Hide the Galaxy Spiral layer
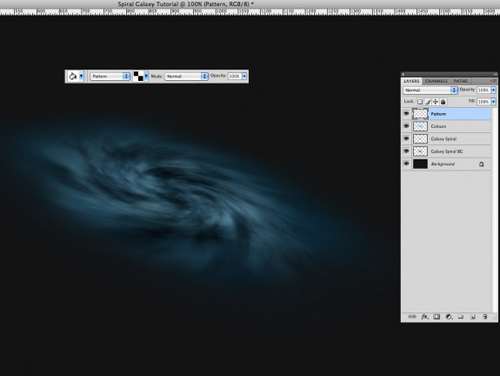 [406, 139]
